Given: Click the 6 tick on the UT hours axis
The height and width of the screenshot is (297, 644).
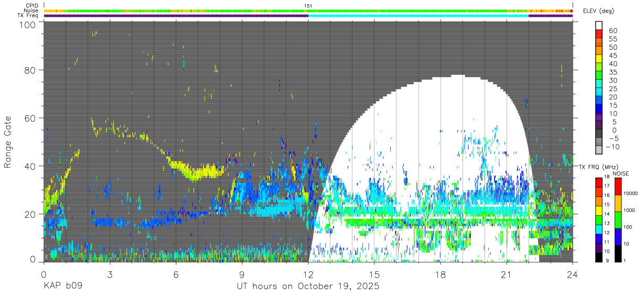Looking at the screenshot, I should [176, 274].
